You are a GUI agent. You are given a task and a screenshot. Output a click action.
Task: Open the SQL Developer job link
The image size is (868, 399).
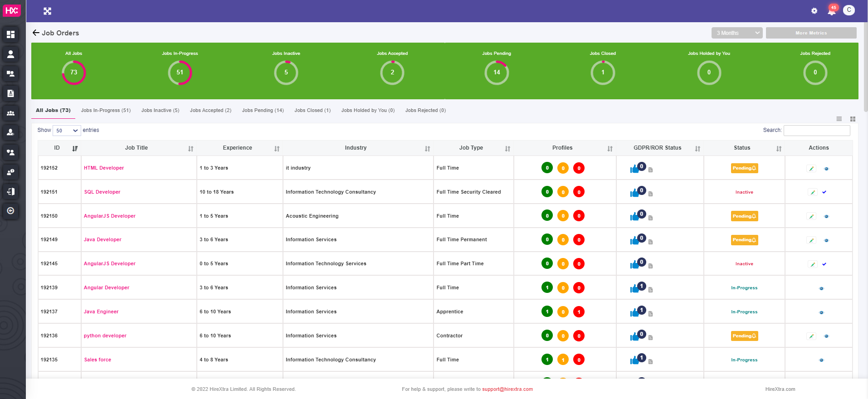pyautogui.click(x=102, y=192)
